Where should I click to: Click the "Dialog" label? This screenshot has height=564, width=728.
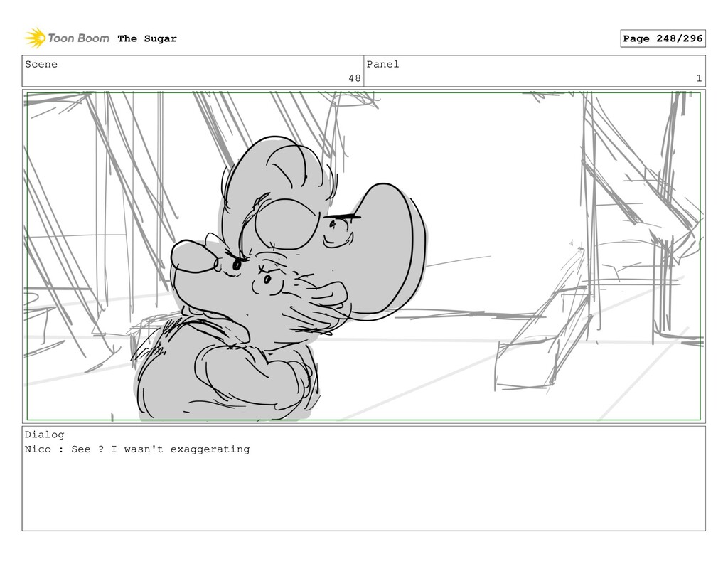45,435
